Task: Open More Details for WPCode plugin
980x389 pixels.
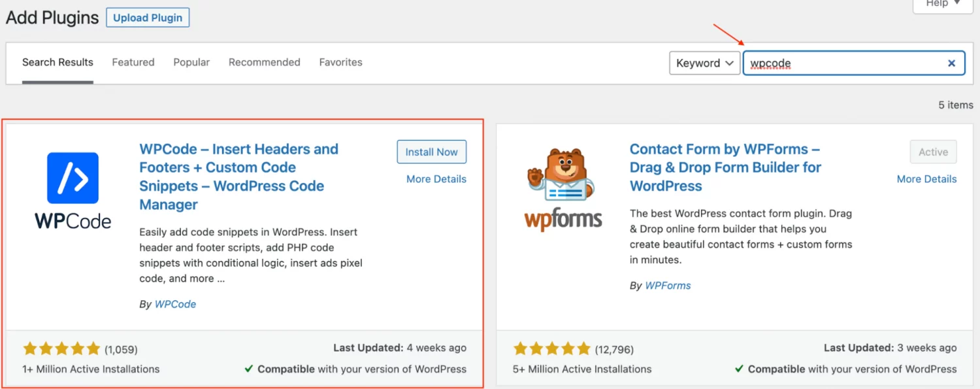Action: (x=436, y=179)
